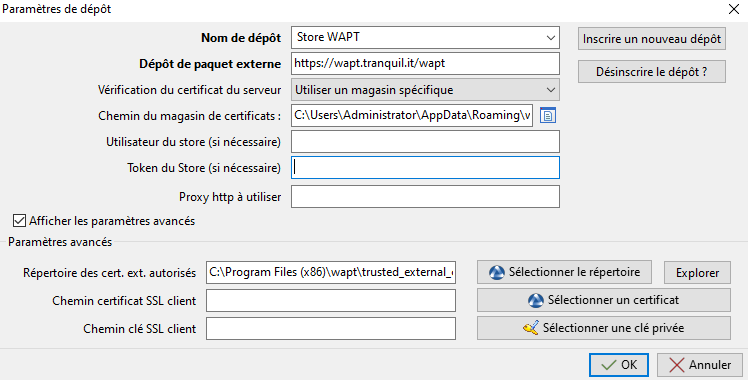748x380 pixels.
Task: Click Sélectionner un certificat button
Action: [x=603, y=300]
